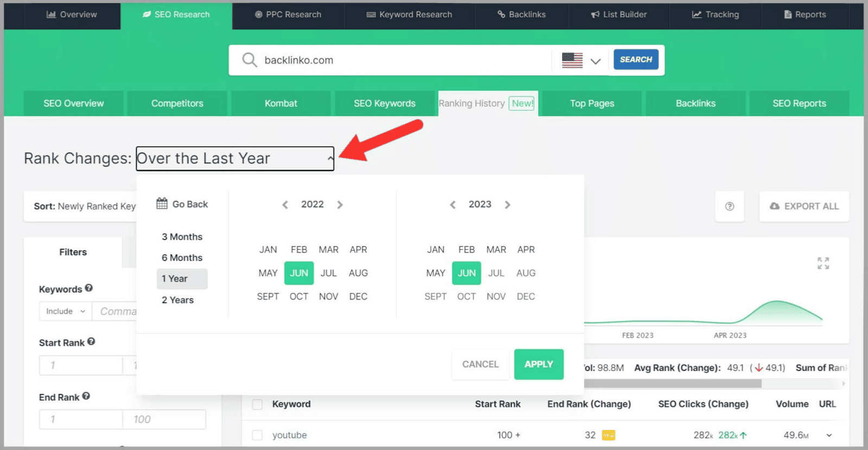Select the Ranking History subtab
Viewport: 868px width, 450px height.
[x=488, y=104]
